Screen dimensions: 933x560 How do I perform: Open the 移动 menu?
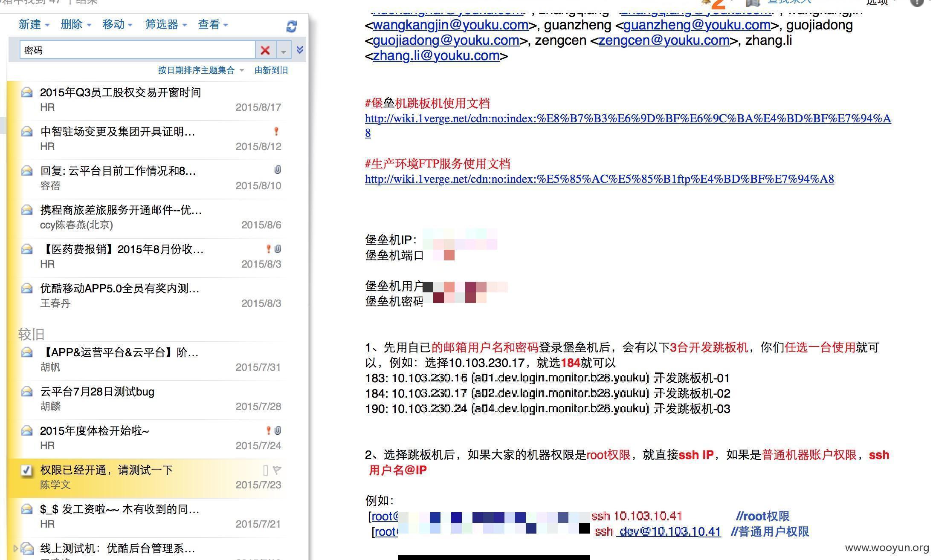coord(117,25)
